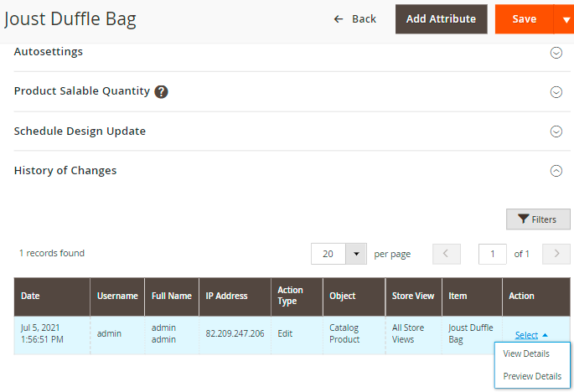Click the Username column header
This screenshot has height=392, width=574.
(116, 297)
